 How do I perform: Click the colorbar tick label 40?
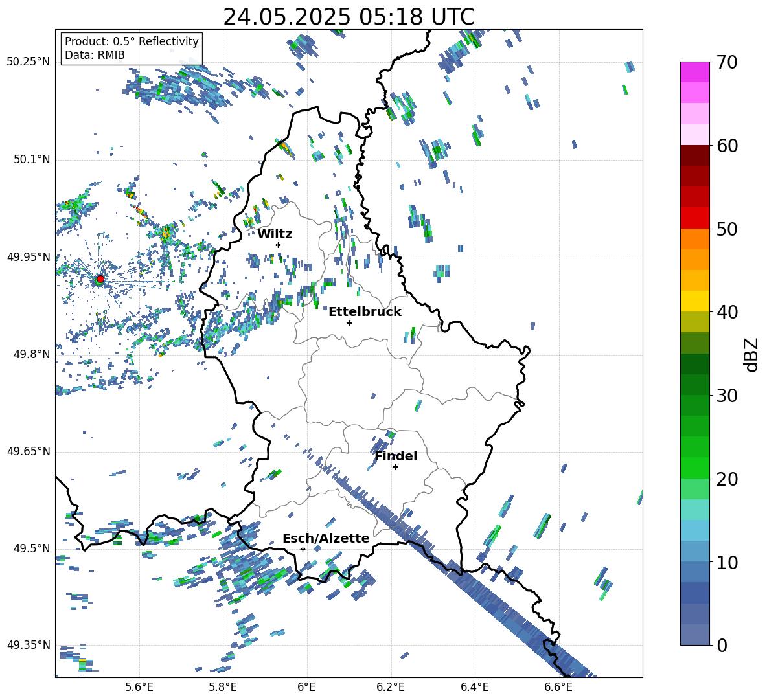click(727, 312)
